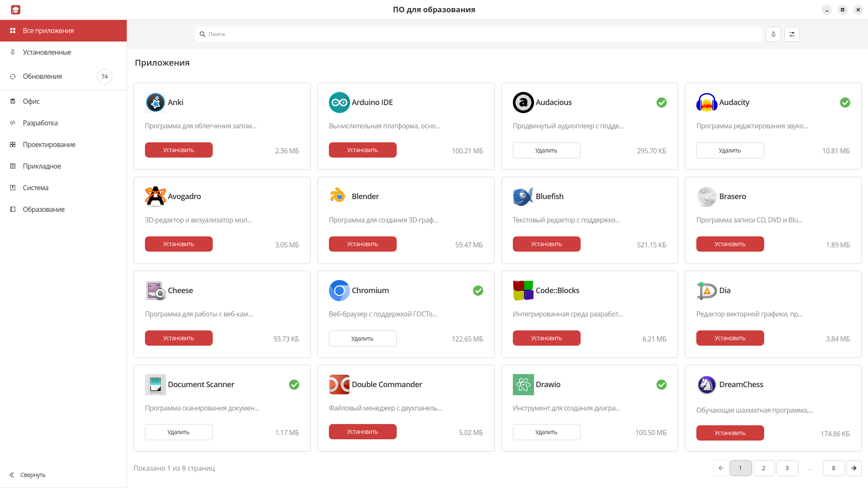Install Avogadro
868x488 pixels.
point(179,244)
